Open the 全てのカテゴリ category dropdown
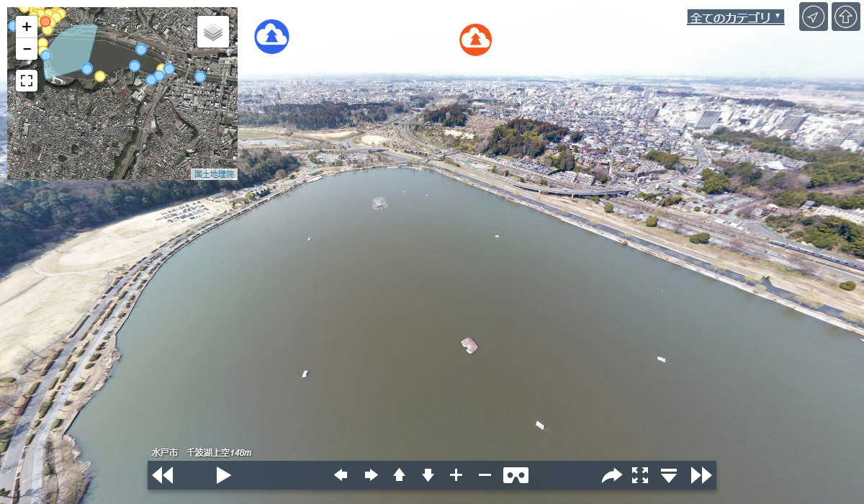 (736, 17)
